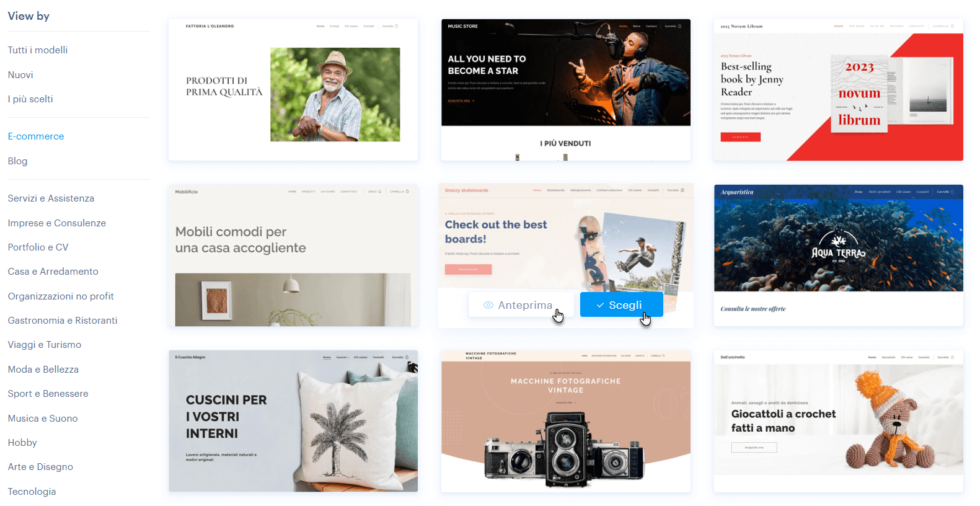Choose the Giocattoli a crochet template

(839, 421)
